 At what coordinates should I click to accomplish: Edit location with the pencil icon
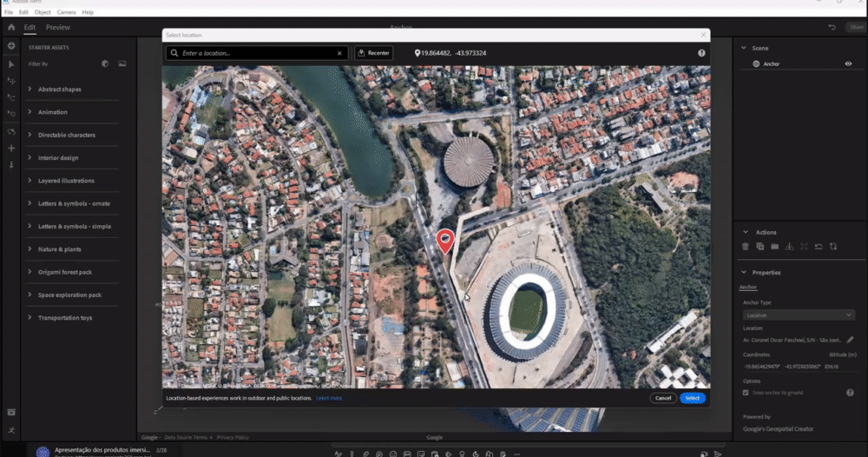click(850, 340)
